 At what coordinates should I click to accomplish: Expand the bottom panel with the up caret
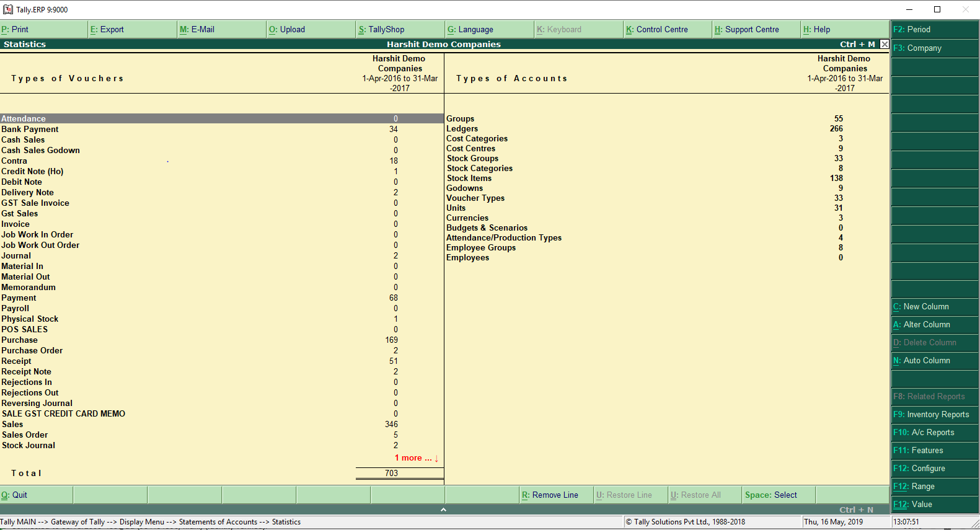tap(443, 510)
